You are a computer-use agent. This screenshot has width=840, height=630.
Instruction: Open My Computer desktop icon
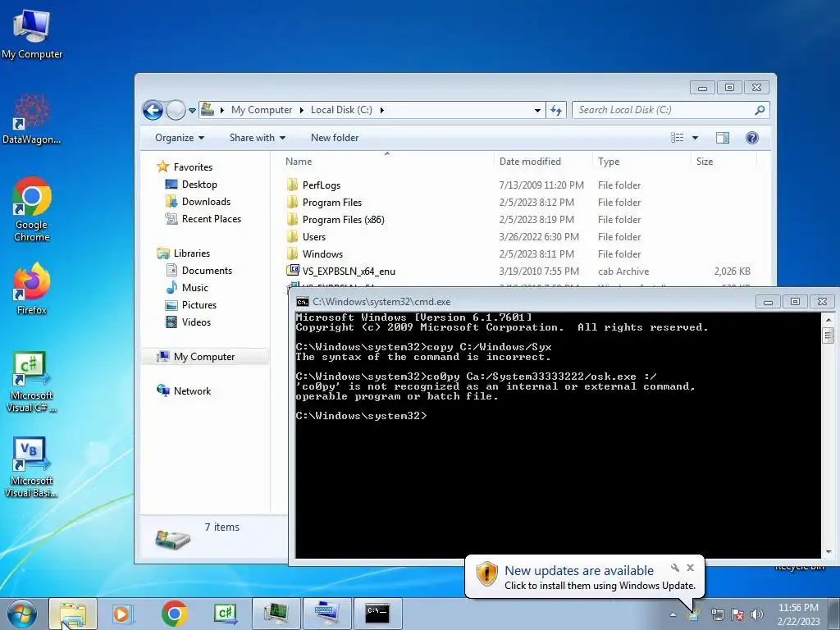[32, 34]
